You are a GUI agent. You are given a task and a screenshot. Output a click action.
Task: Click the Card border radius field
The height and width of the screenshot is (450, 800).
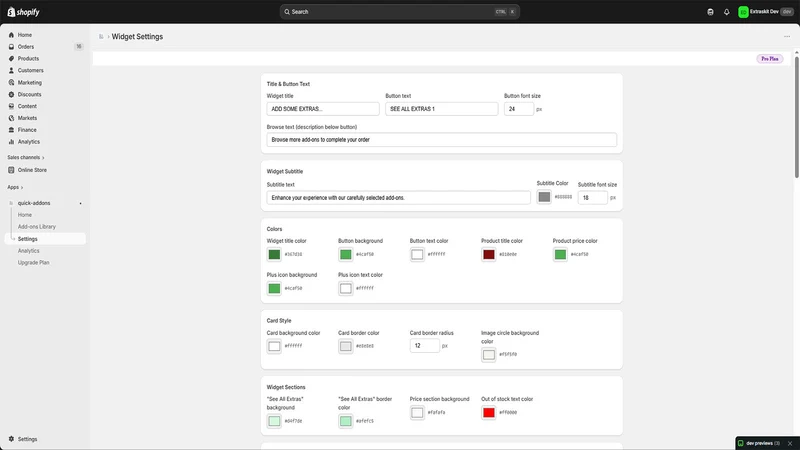[424, 345]
